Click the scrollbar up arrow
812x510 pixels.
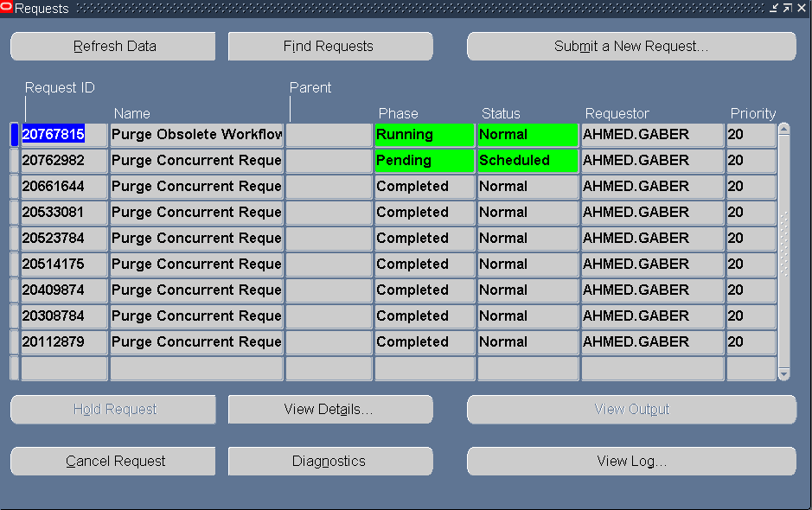(783, 127)
